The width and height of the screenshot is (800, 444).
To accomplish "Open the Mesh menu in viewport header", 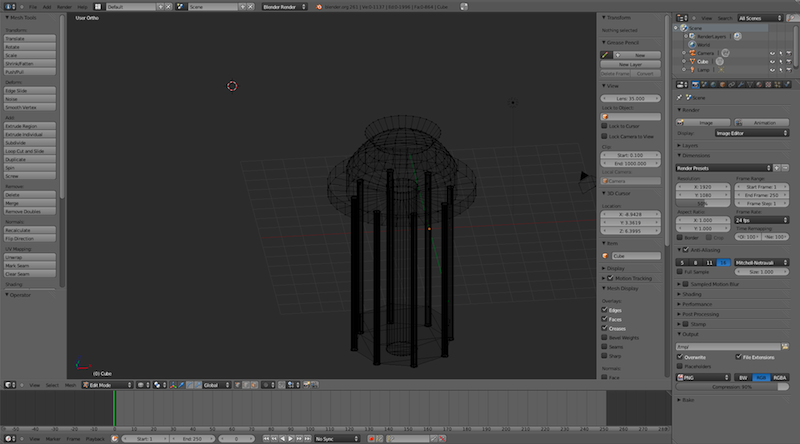I will point(70,385).
